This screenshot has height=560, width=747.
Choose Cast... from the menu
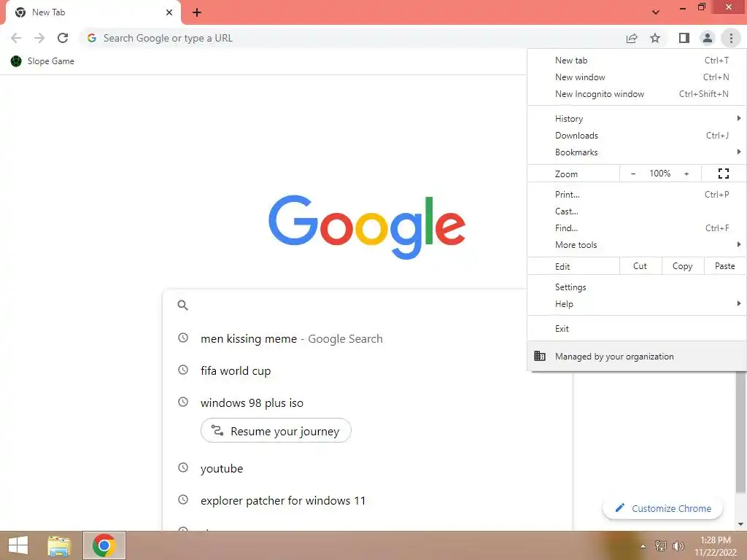(636, 211)
